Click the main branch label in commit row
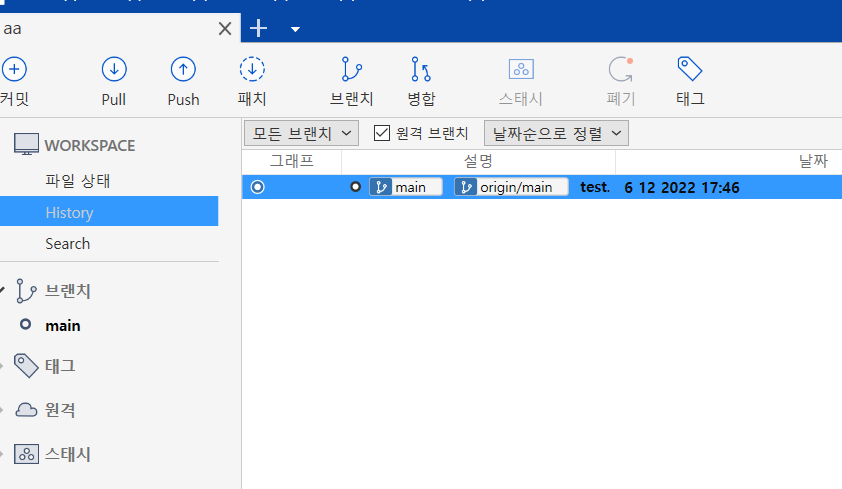842x489 pixels. coord(406,187)
